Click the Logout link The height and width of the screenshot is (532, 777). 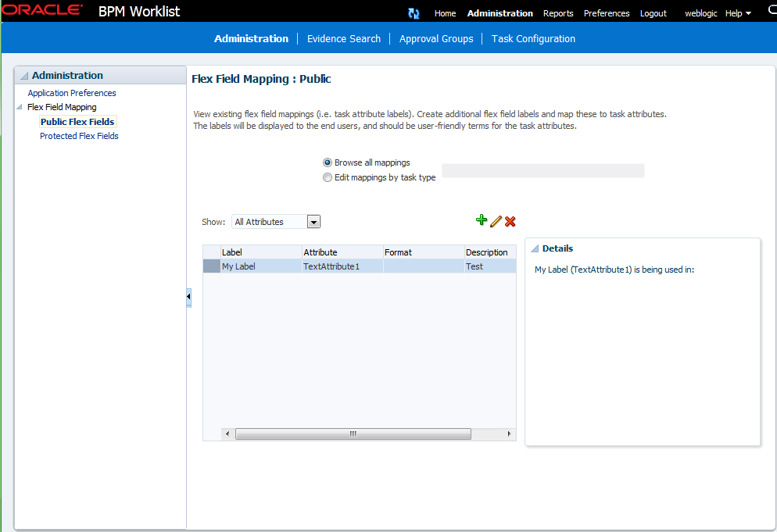(x=653, y=13)
